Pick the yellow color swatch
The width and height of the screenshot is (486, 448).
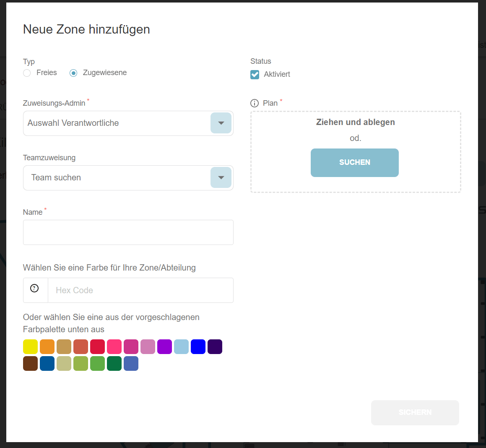coord(31,347)
